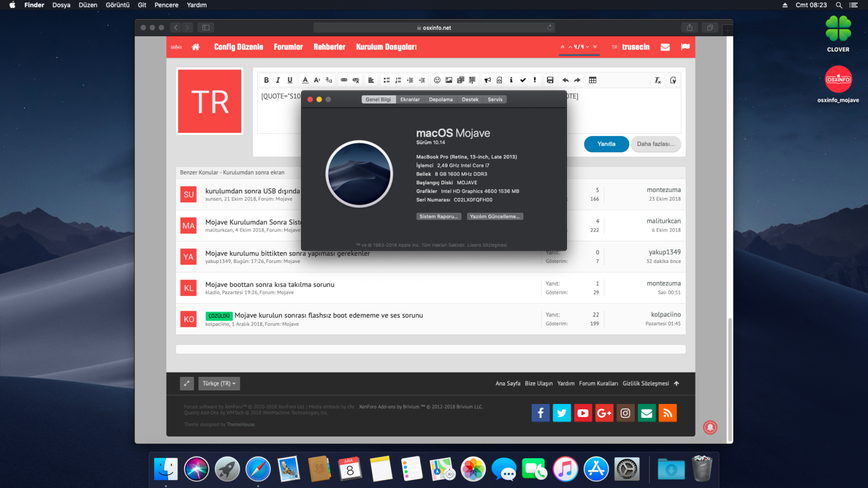The image size is (868, 488).
Task: Switch to the Depolama tab
Action: pyautogui.click(x=441, y=100)
